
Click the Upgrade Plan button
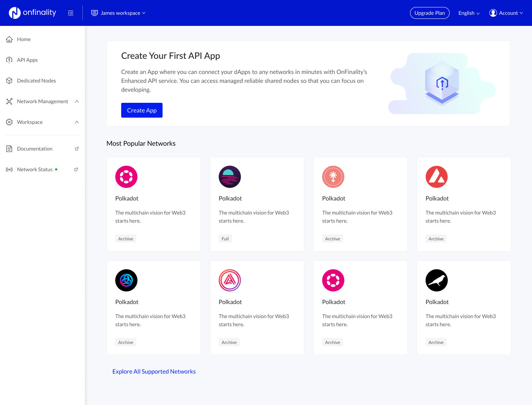[430, 13]
